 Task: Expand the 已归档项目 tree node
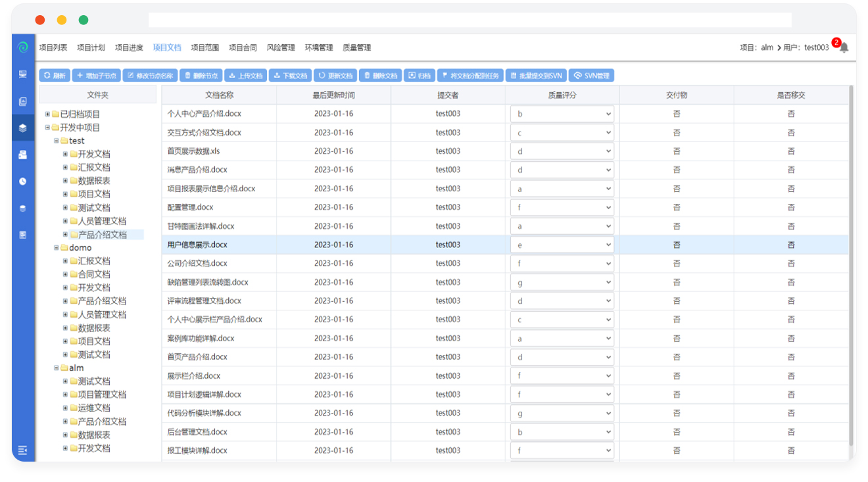click(x=47, y=114)
